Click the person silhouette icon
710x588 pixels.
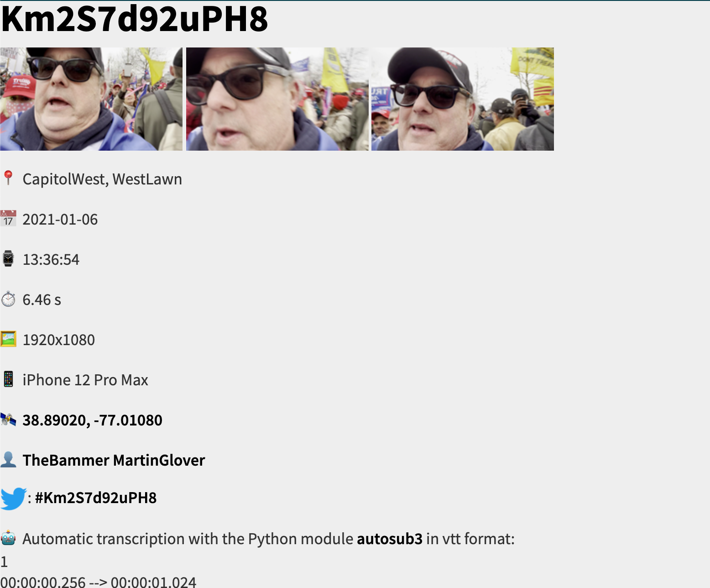(8, 459)
